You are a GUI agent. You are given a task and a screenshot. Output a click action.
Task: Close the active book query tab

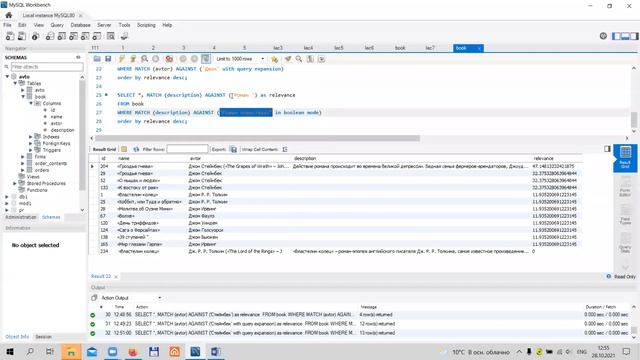coord(479,48)
